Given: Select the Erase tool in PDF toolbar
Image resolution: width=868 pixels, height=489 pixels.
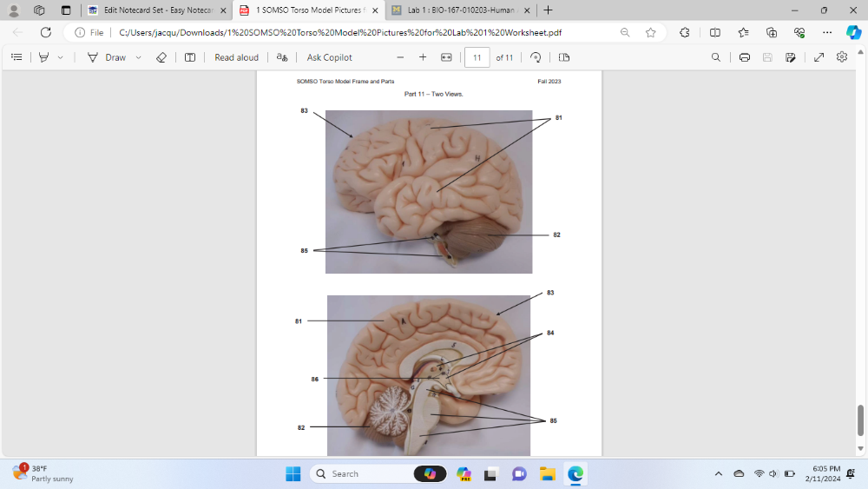Looking at the screenshot, I should [161, 57].
